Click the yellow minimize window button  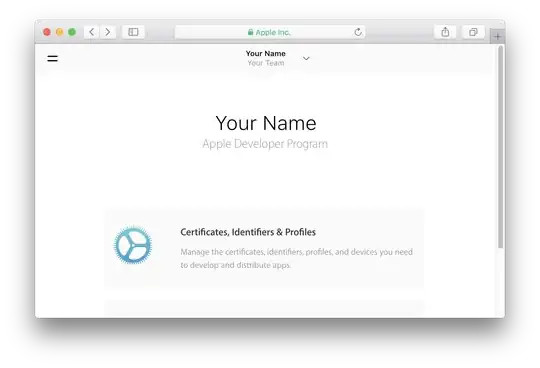click(x=59, y=32)
